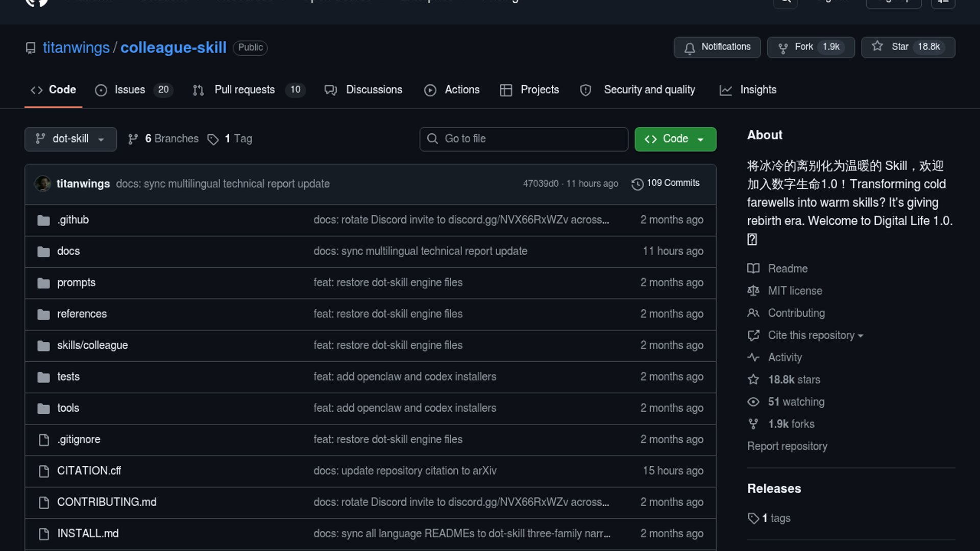This screenshot has width=980, height=551.
Task: Open the Actions tab
Action: 452,90
